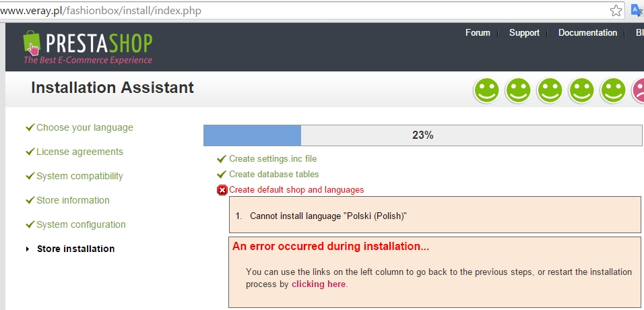
Task: Restart installation via clicking here link
Action: (x=319, y=284)
